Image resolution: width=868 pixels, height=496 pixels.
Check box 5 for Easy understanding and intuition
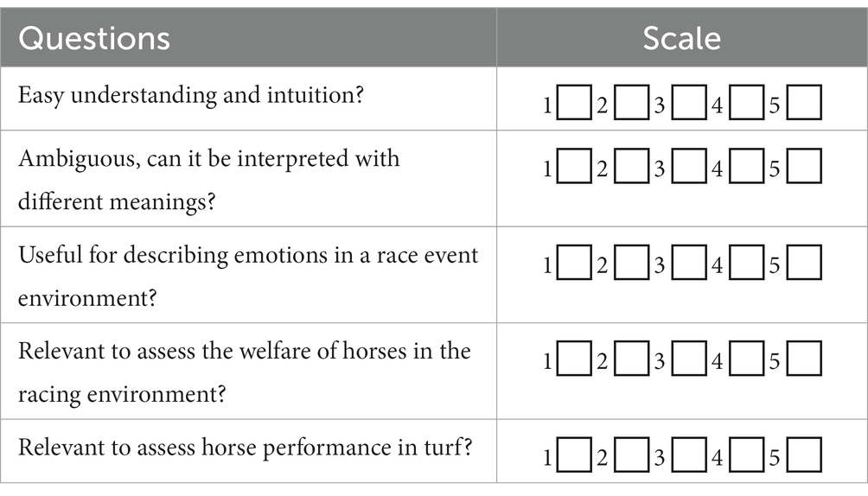804,103
